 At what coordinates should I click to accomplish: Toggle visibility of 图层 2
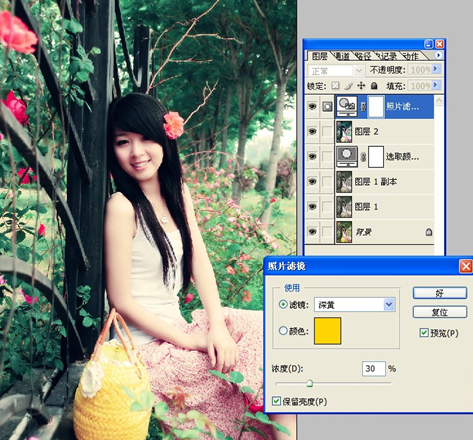point(312,131)
